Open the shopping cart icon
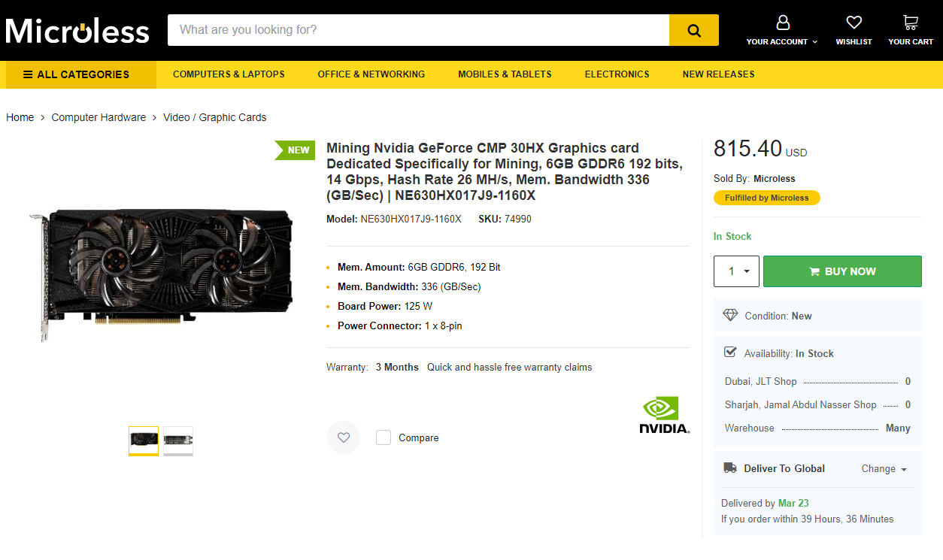Viewport: 943px width, 560px height. [911, 22]
